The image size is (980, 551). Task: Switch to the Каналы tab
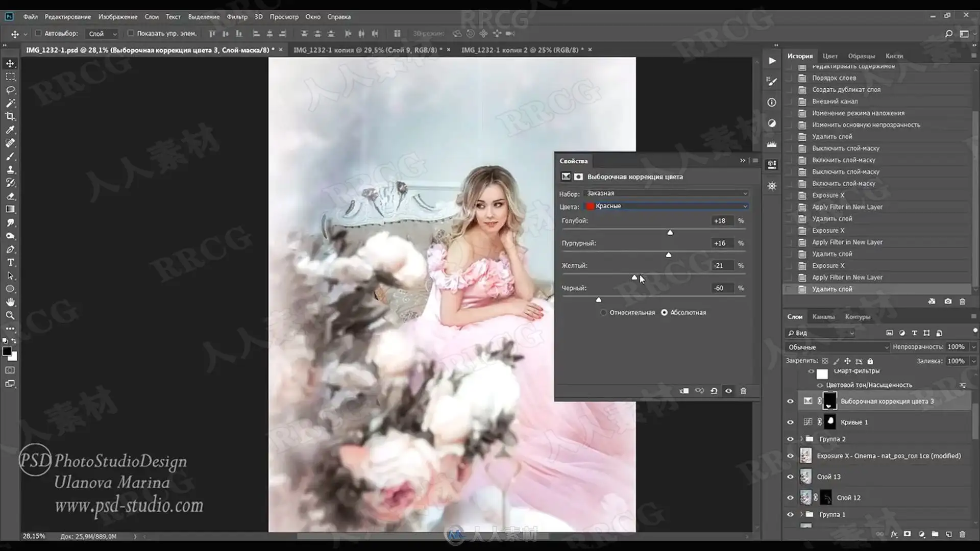823,317
